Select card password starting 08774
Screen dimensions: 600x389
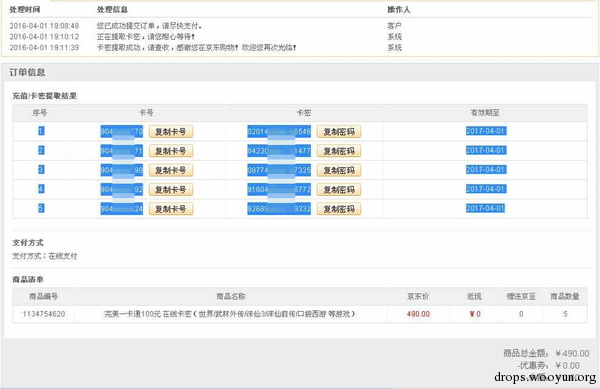[x=279, y=170]
